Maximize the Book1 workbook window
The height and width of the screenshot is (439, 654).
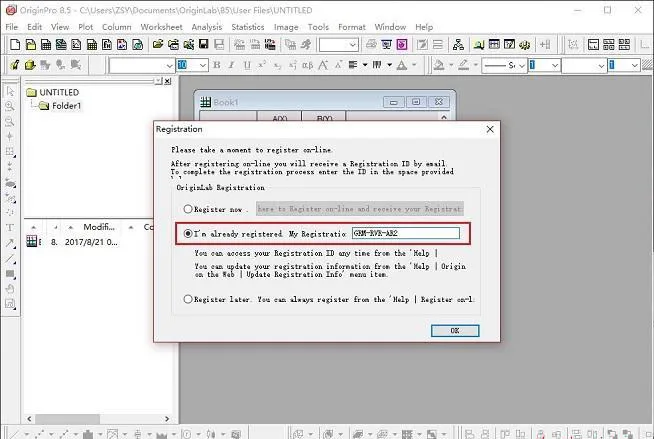[x=416, y=102]
